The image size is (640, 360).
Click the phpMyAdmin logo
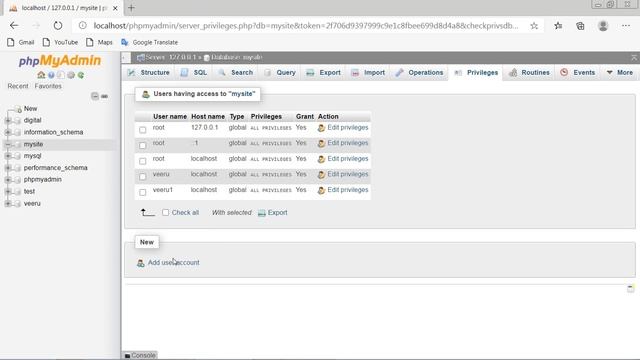pos(60,61)
